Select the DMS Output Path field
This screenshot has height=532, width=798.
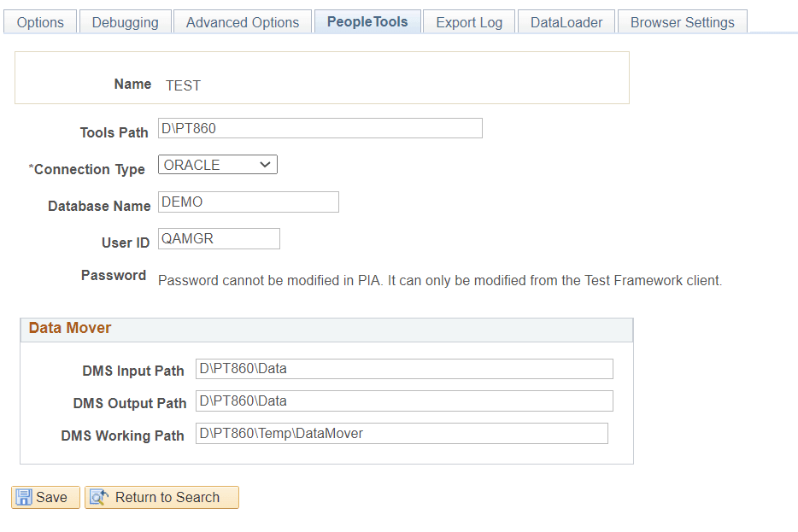pyautogui.click(x=403, y=400)
